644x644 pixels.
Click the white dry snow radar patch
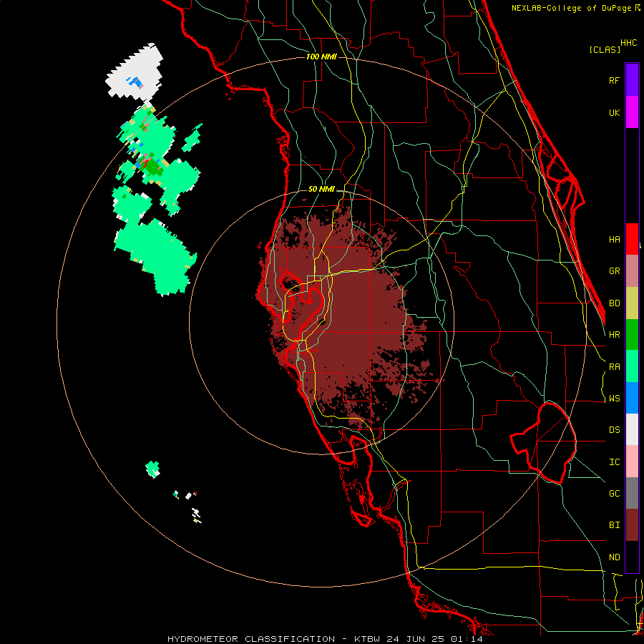134,74
